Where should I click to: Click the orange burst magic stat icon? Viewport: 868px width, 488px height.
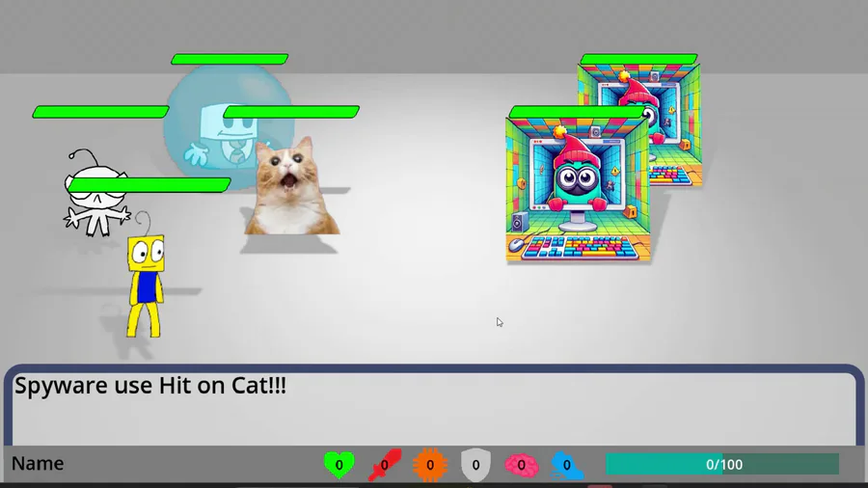(430, 465)
